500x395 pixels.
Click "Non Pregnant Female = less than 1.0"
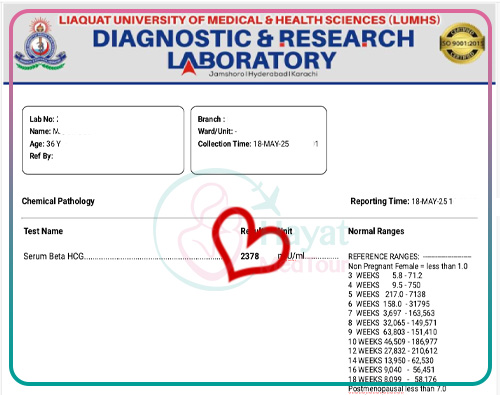tap(408, 266)
